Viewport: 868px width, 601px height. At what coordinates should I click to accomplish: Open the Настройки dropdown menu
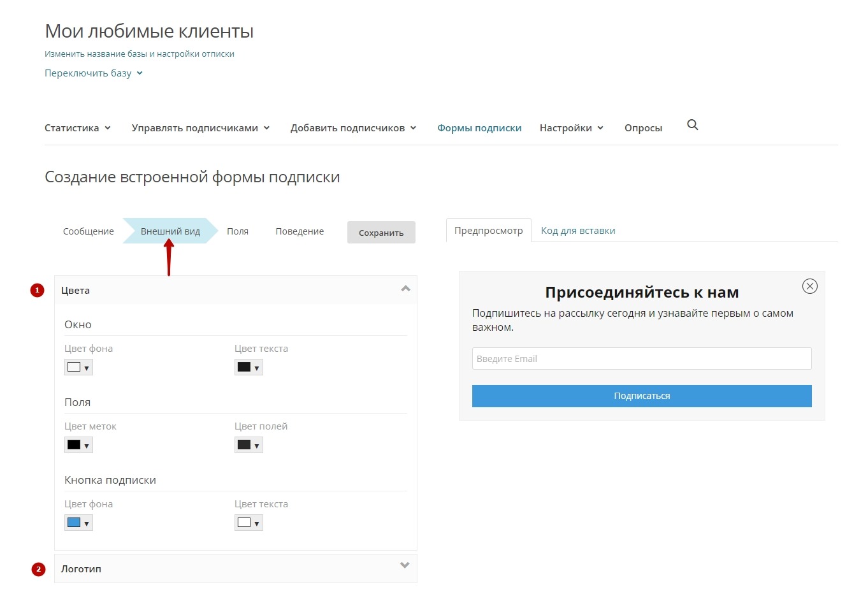click(571, 128)
